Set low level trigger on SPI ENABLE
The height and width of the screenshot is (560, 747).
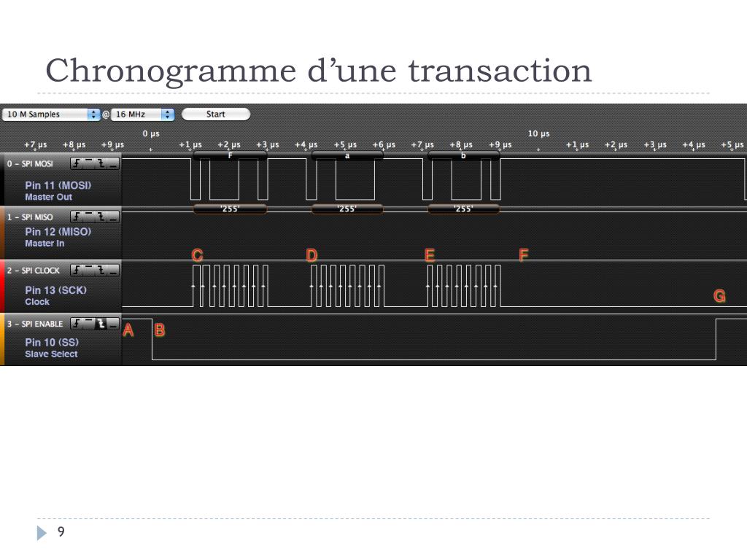point(113,324)
